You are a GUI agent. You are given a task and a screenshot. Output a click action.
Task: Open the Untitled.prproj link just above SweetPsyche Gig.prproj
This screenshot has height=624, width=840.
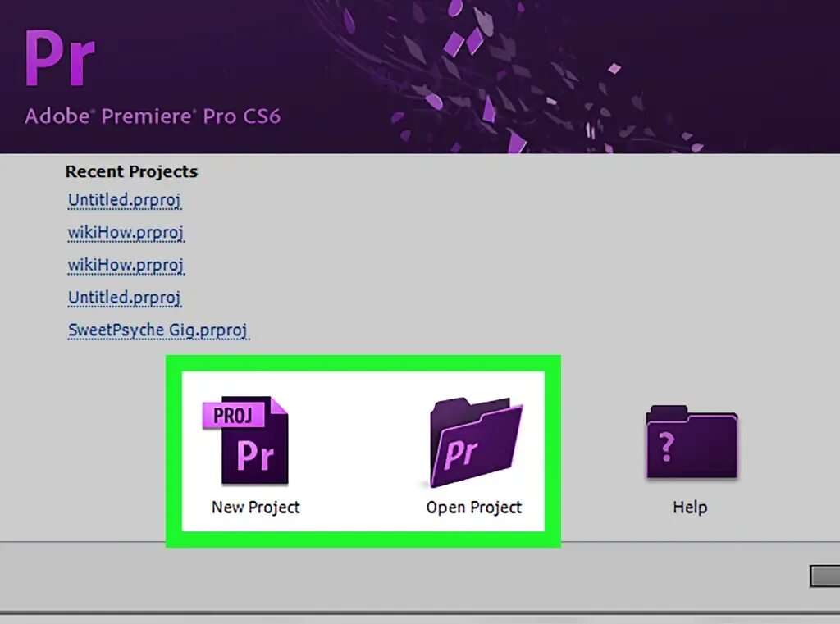[x=125, y=298]
